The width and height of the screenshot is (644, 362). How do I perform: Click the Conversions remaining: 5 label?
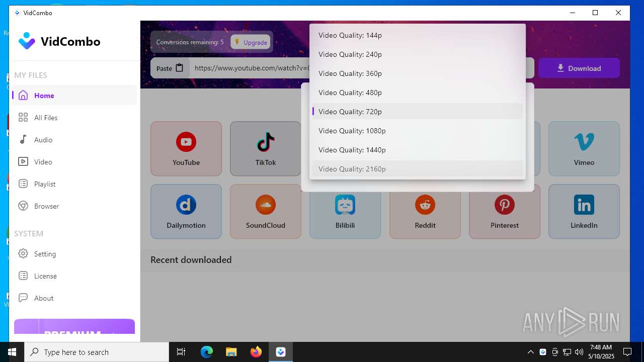(x=190, y=42)
